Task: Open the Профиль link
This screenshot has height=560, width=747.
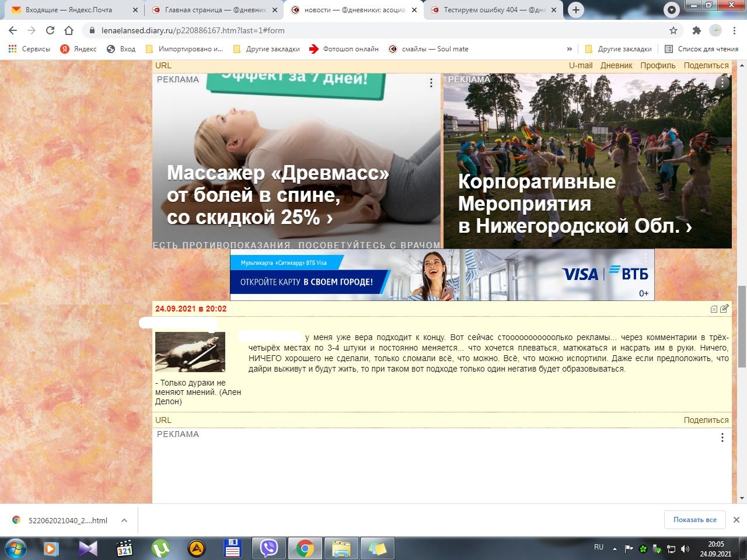Action: coord(658,65)
